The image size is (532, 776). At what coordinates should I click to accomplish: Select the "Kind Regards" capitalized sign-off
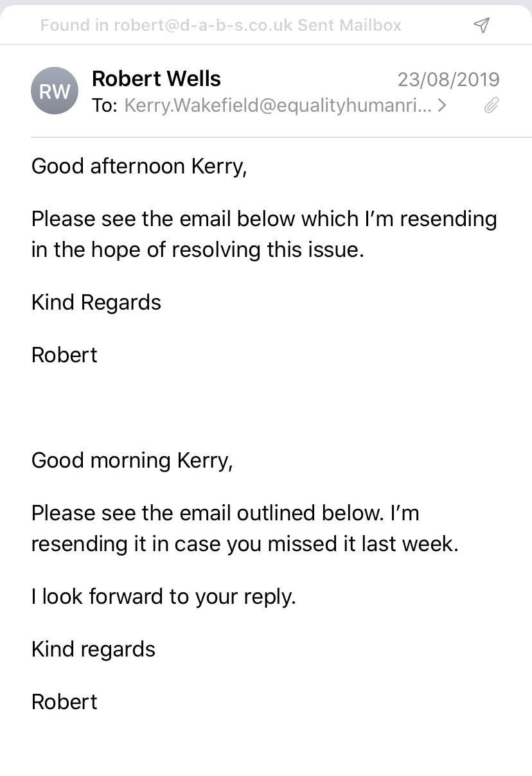click(96, 303)
